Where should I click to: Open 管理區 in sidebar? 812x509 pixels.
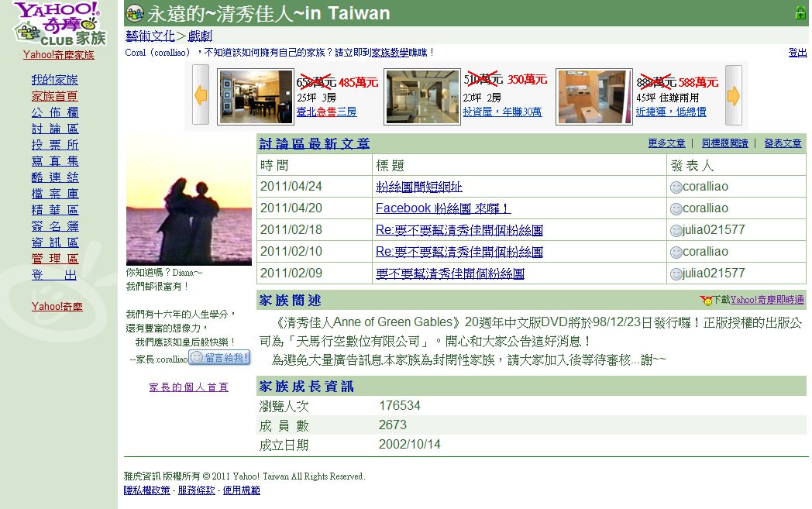[x=54, y=259]
